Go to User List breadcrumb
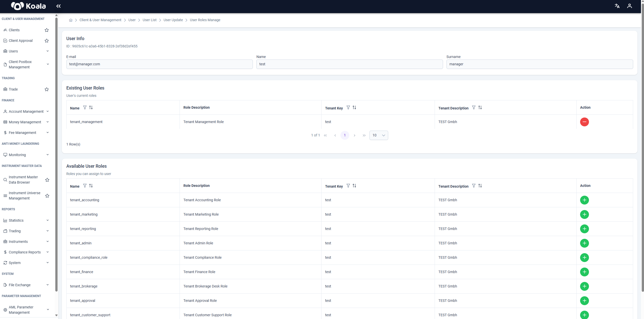 pos(150,20)
